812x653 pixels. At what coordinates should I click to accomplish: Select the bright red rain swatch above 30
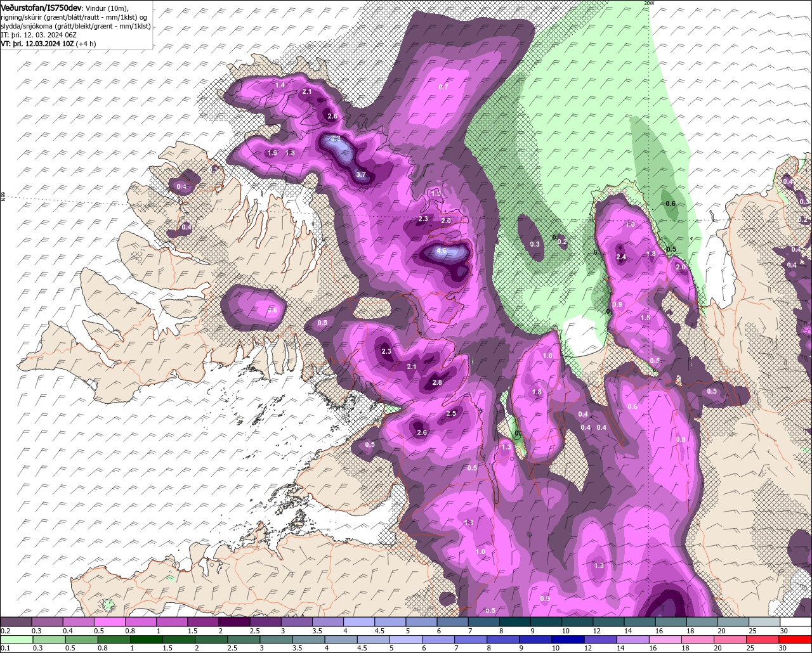click(796, 639)
